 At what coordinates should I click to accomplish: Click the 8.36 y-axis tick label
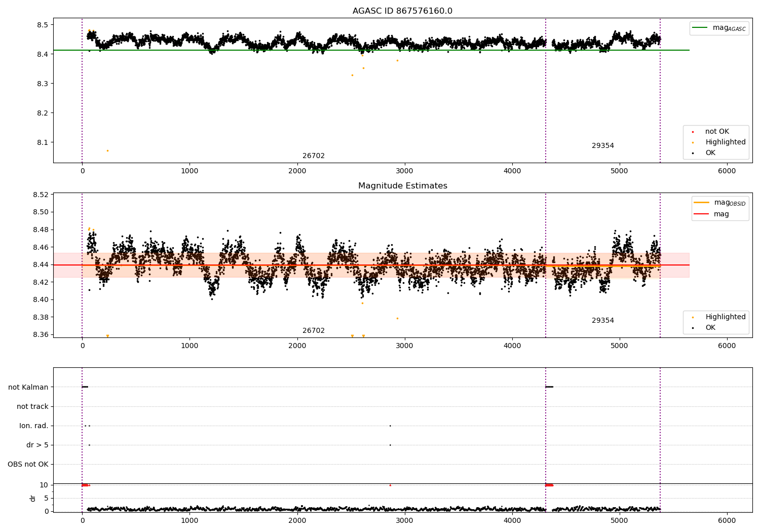(41, 334)
